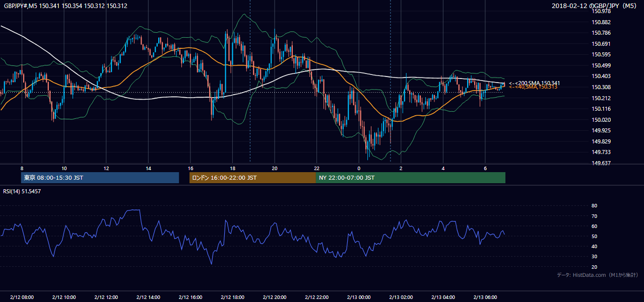The height and width of the screenshot is (302, 644).
Task: Click price axis value 150.882
Action: click(601, 22)
